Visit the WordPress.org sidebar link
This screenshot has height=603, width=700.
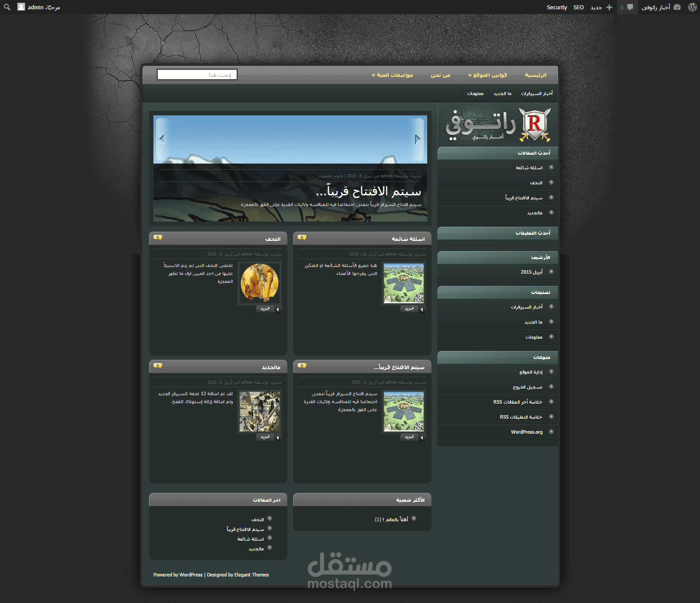click(527, 432)
